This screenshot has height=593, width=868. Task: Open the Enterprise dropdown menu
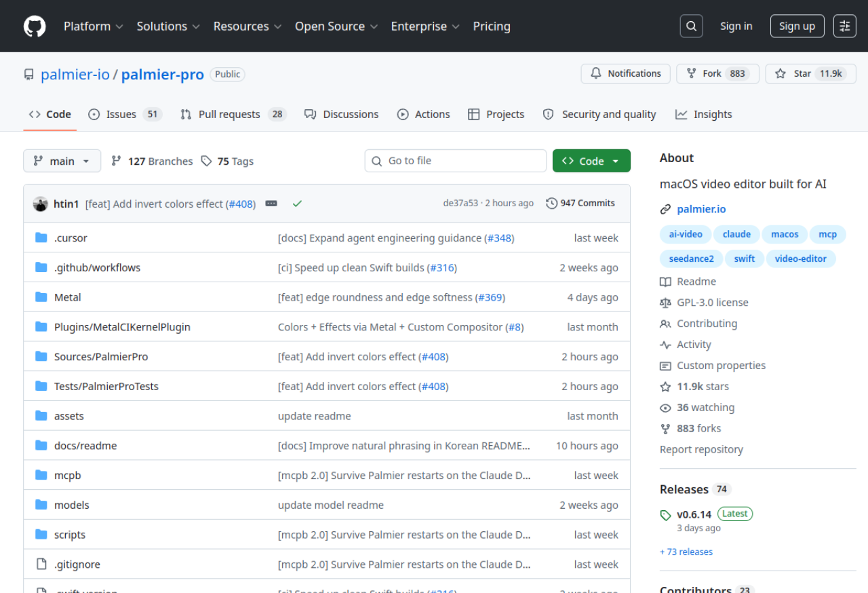[425, 26]
